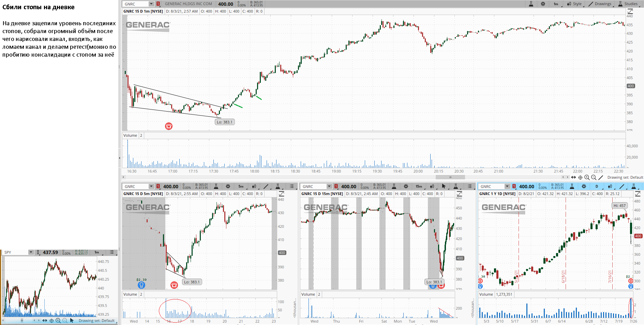This screenshot has height=325, width=644.
Task: Open the Style menu
Action: pyautogui.click(x=574, y=4)
